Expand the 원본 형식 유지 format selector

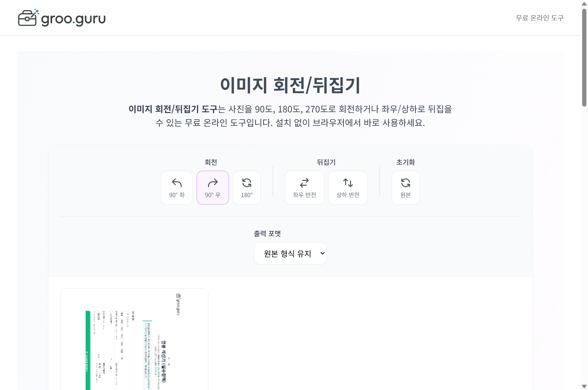[x=290, y=253]
